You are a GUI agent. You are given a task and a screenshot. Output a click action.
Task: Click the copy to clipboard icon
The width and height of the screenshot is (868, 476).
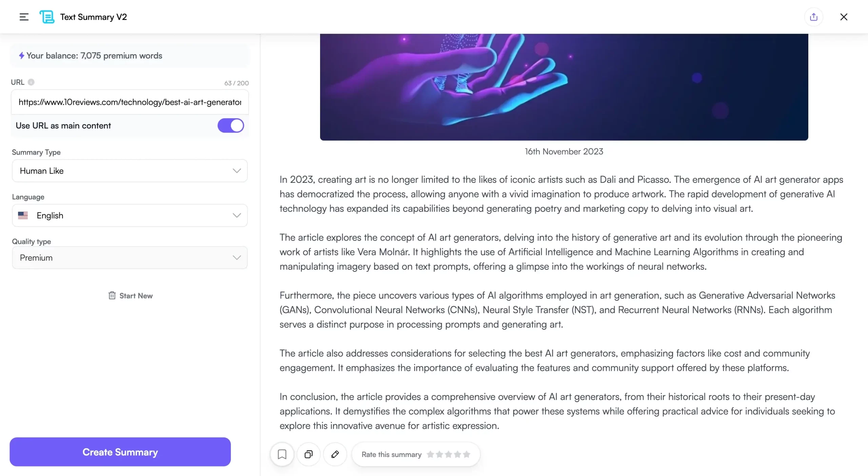coord(309,454)
